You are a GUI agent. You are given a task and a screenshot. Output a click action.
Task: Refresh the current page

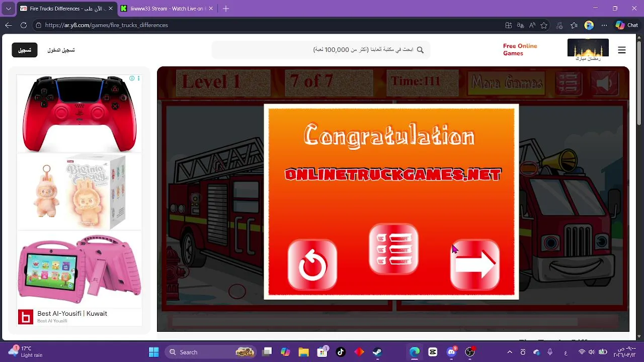[24, 25]
